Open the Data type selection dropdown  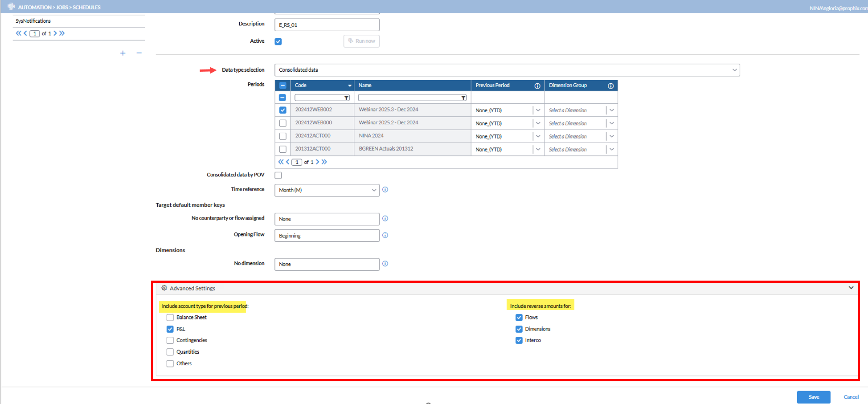pyautogui.click(x=507, y=70)
